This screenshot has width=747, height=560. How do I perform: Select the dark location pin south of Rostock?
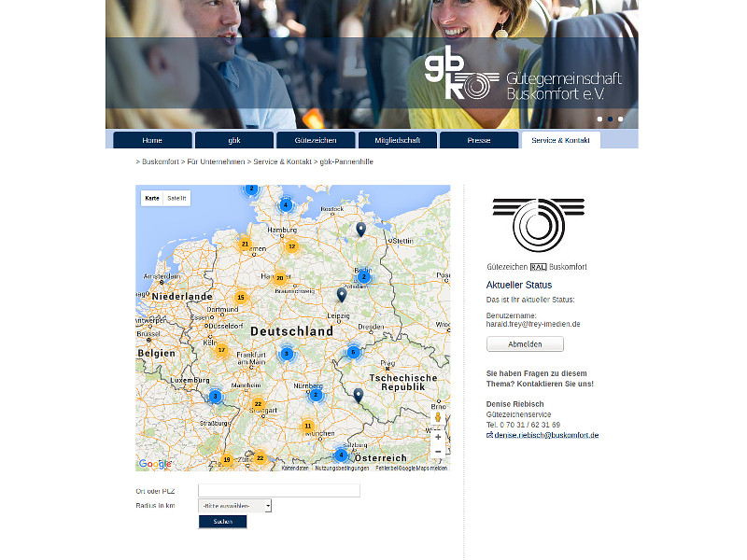[361, 230]
